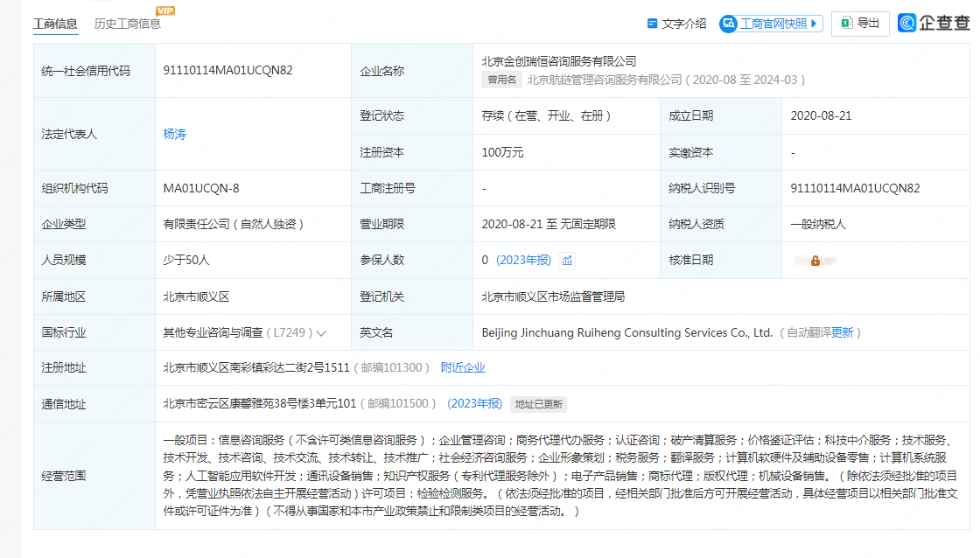Click the 导出 export button

coord(860,24)
